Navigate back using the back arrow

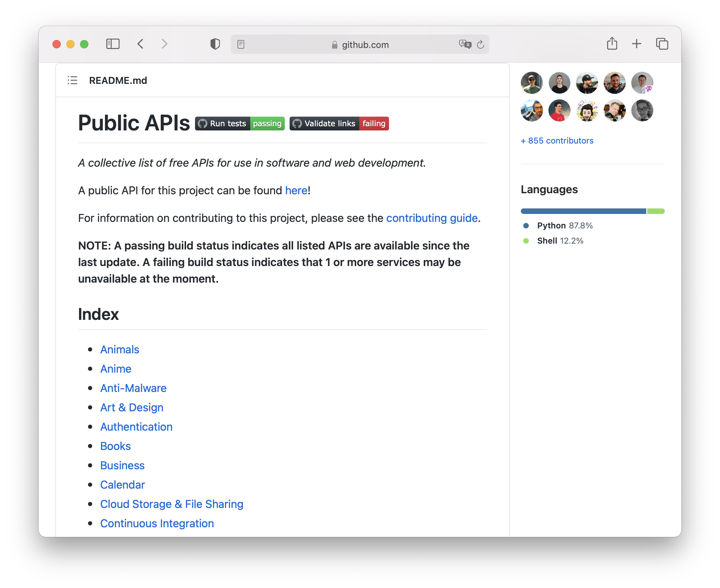(140, 44)
